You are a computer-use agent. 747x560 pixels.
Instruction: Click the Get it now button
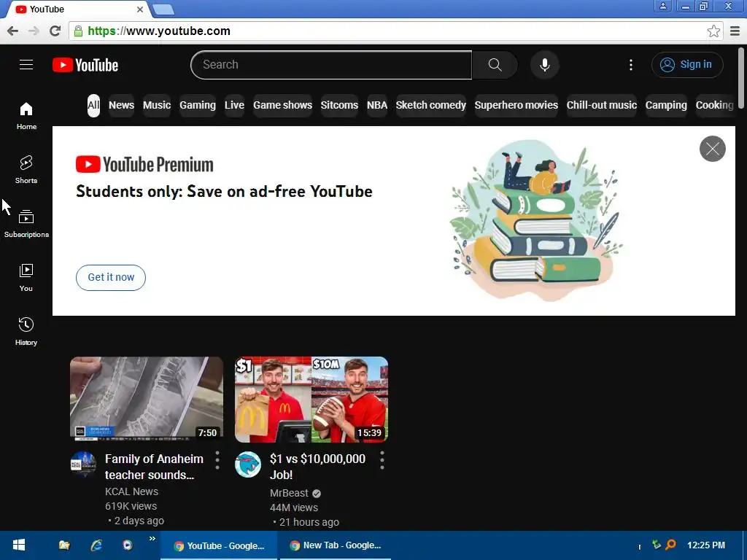point(111,278)
